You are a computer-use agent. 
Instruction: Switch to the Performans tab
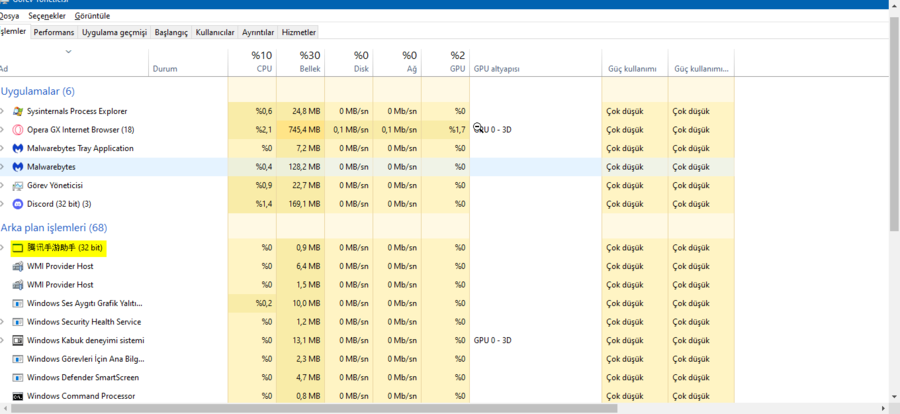(53, 32)
